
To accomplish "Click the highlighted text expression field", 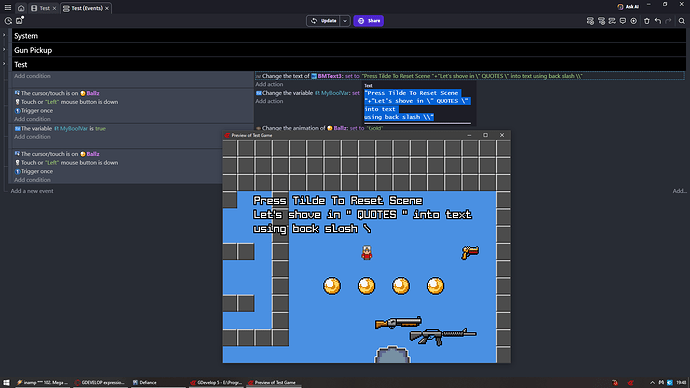I will (x=417, y=105).
